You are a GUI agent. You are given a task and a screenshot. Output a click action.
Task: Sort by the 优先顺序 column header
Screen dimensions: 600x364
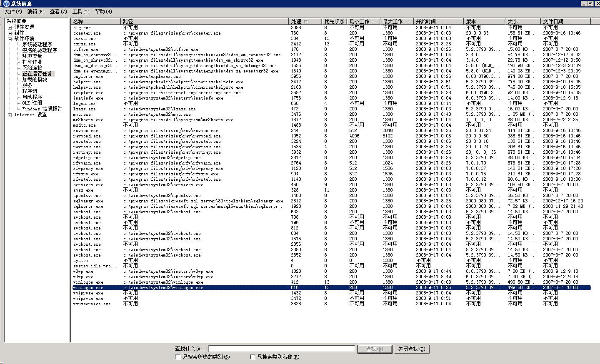point(334,21)
